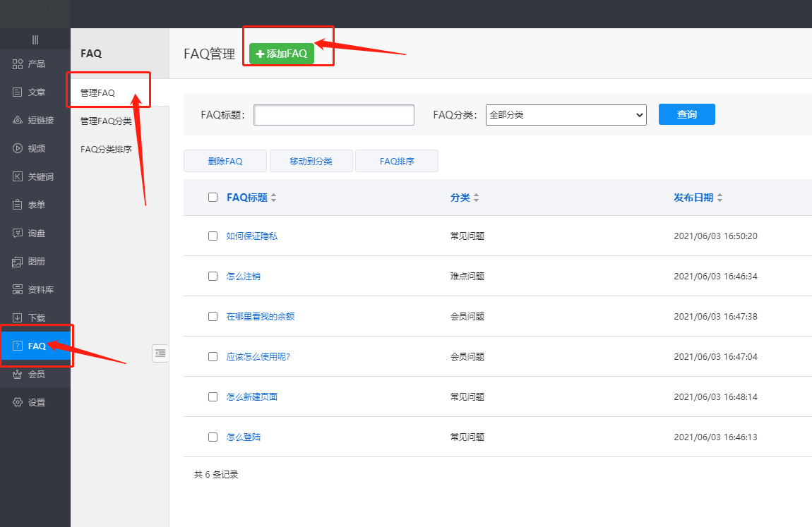Check the box for 如何保证隐私
This screenshot has height=527, width=812.
(213, 236)
